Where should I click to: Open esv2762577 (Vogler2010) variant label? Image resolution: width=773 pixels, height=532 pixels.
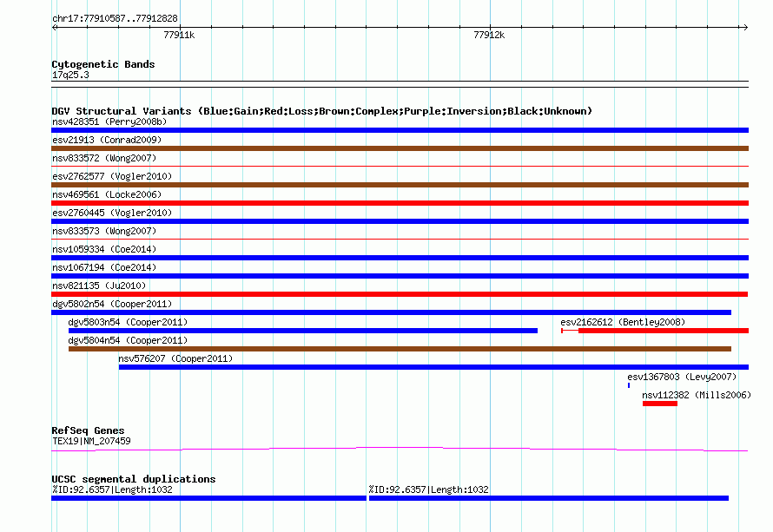click(x=112, y=176)
